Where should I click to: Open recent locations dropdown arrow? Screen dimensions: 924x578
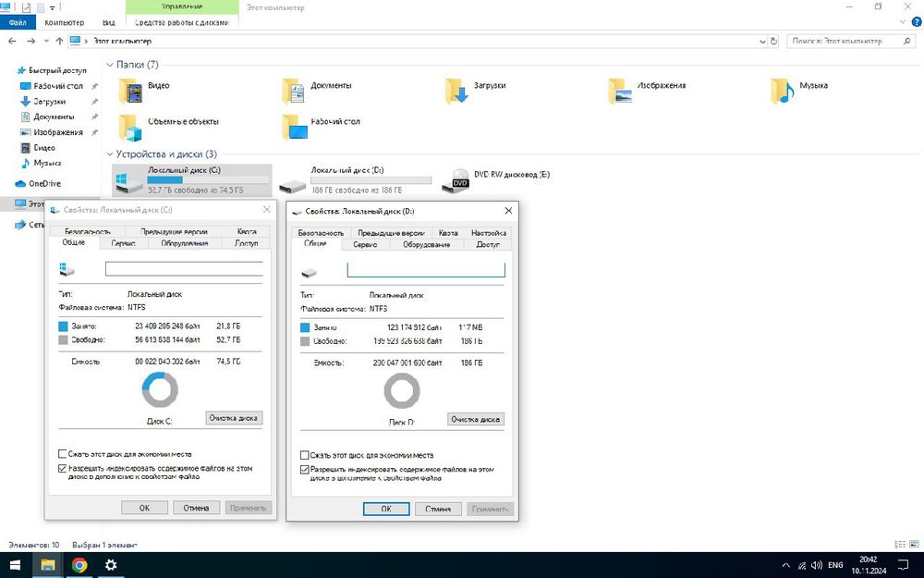click(46, 42)
